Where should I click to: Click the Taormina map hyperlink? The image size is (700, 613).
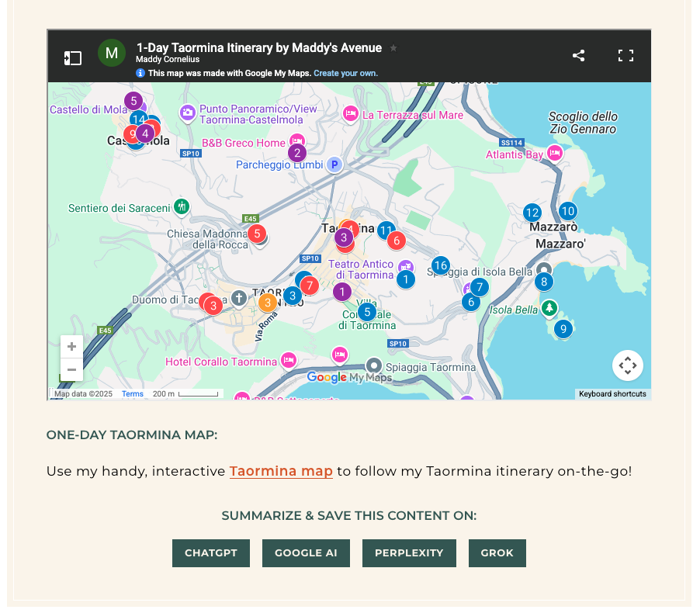pos(281,471)
